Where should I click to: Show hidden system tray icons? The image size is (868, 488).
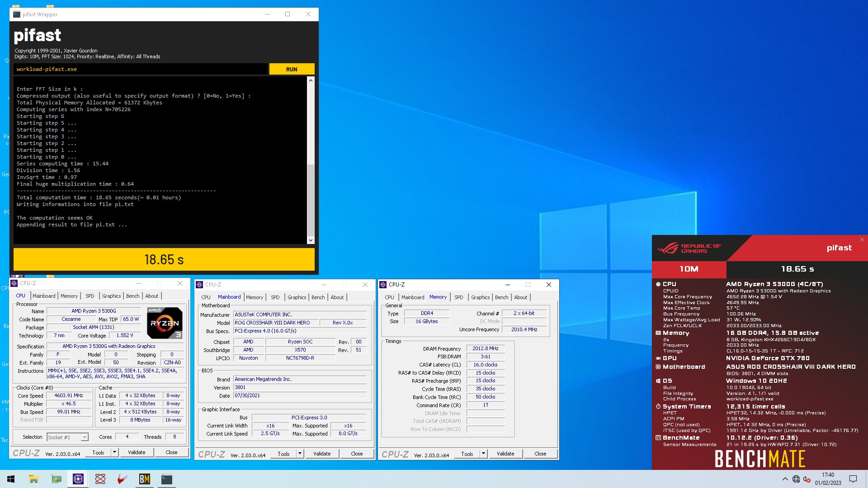(785, 479)
